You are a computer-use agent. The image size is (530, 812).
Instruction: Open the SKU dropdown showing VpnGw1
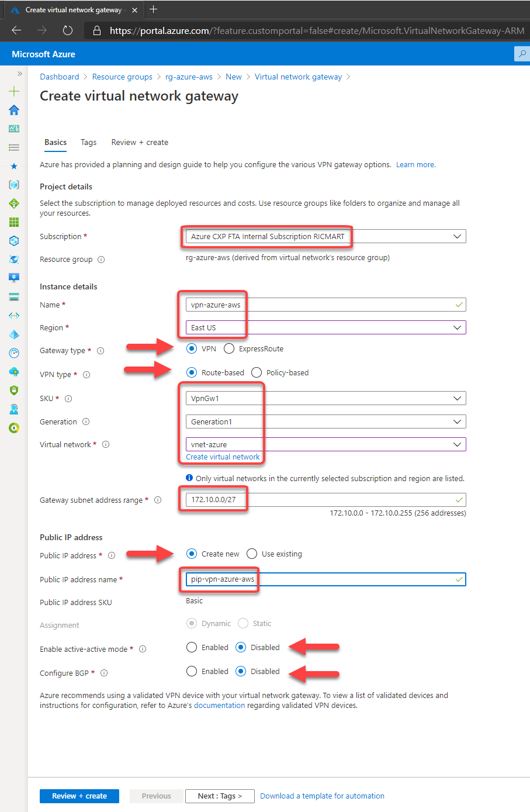(x=325, y=398)
